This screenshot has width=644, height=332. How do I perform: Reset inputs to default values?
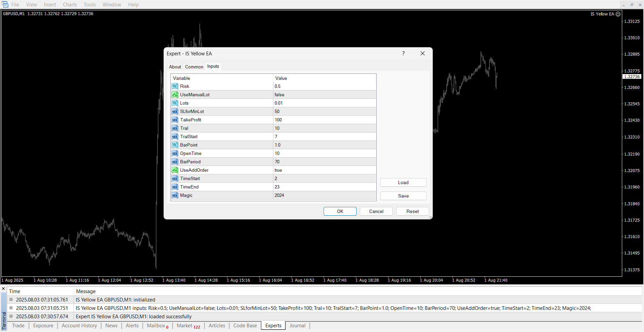coord(412,211)
